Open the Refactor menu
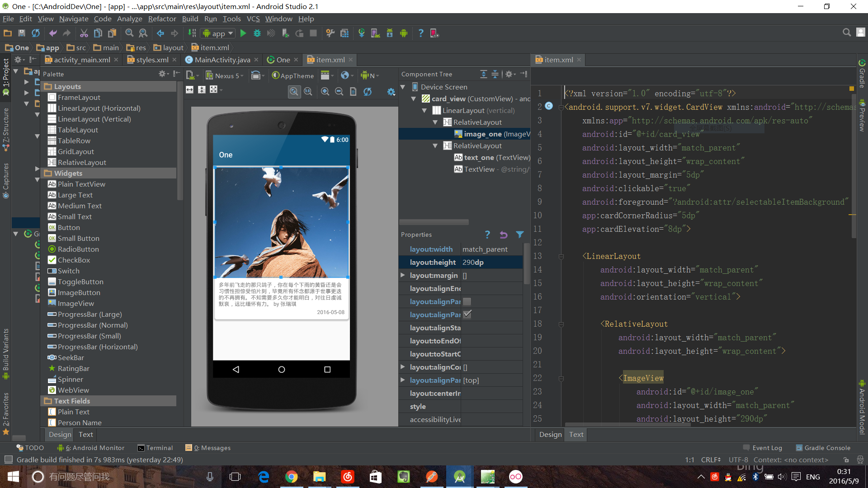The height and width of the screenshot is (488, 868). pos(162,19)
